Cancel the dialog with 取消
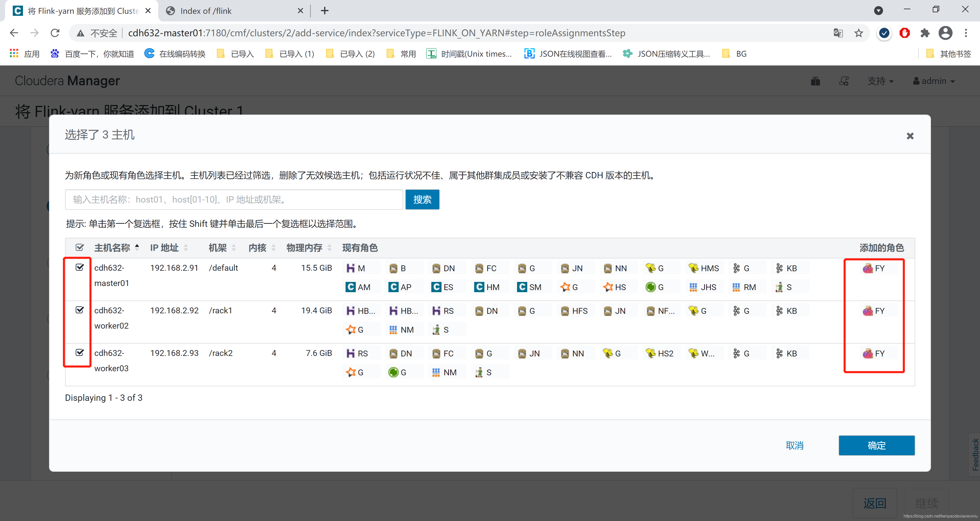 pyautogui.click(x=795, y=445)
